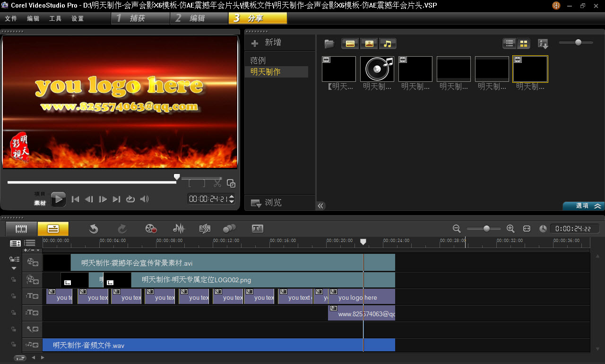Fit project in timeline window
This screenshot has width=605, height=364.
[x=527, y=229]
